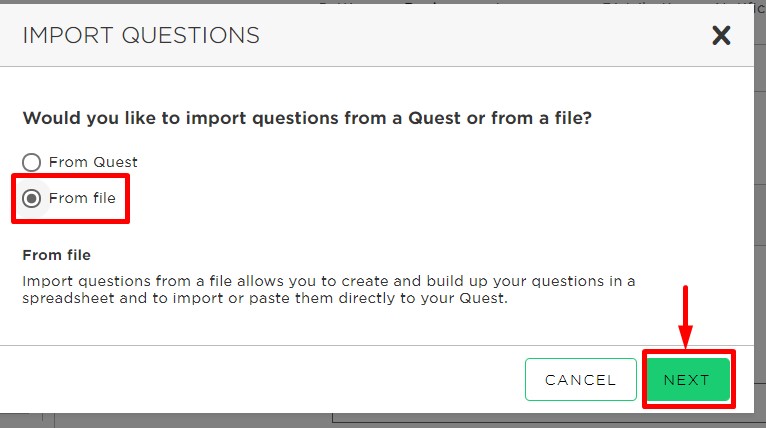Click the red arrow pointing at NEXT
Viewport: 766px width, 428px height.
click(685, 317)
